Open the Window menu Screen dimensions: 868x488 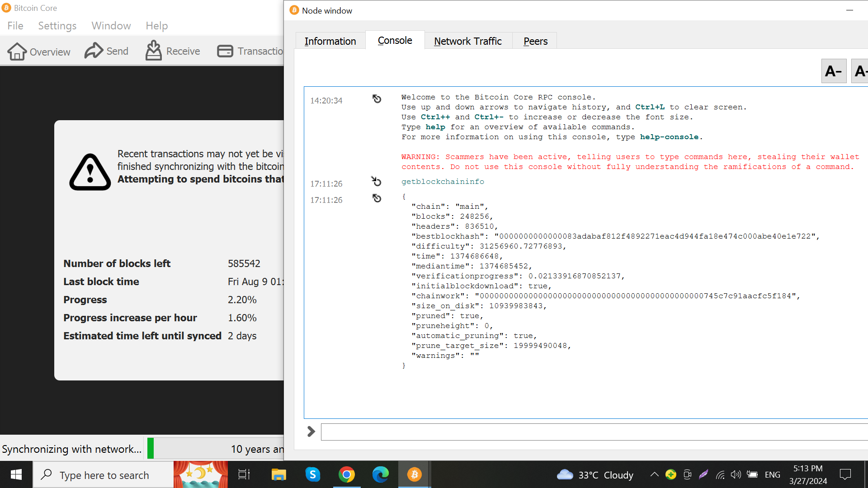point(111,26)
